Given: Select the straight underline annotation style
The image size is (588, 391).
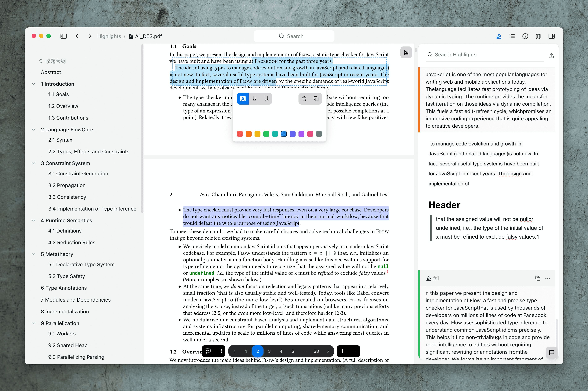Looking at the screenshot, I should tap(254, 99).
